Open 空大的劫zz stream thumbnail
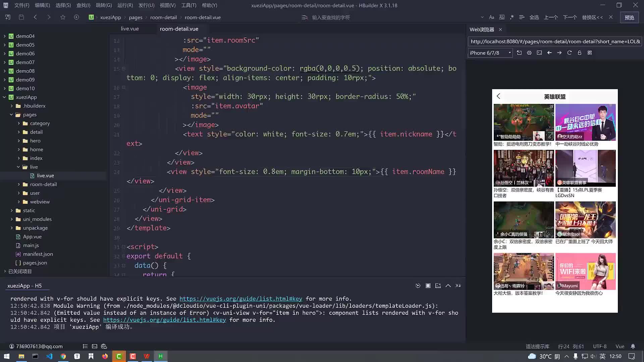This screenshot has height=362, width=644. coord(586,122)
